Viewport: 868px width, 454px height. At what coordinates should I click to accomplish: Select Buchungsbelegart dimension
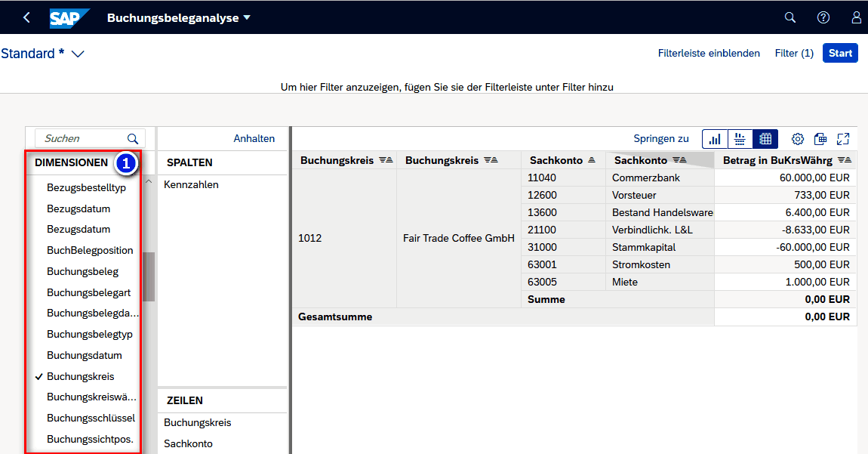89,292
